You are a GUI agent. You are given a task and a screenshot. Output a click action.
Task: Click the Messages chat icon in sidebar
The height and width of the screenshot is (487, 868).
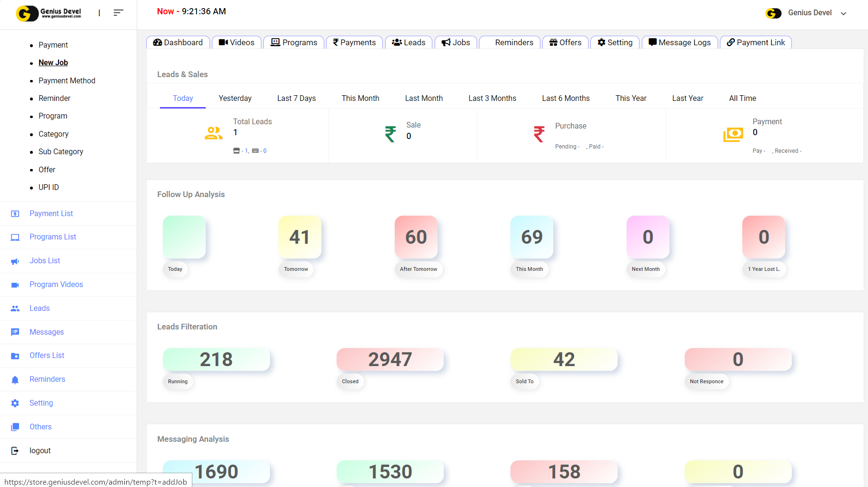pyautogui.click(x=15, y=332)
